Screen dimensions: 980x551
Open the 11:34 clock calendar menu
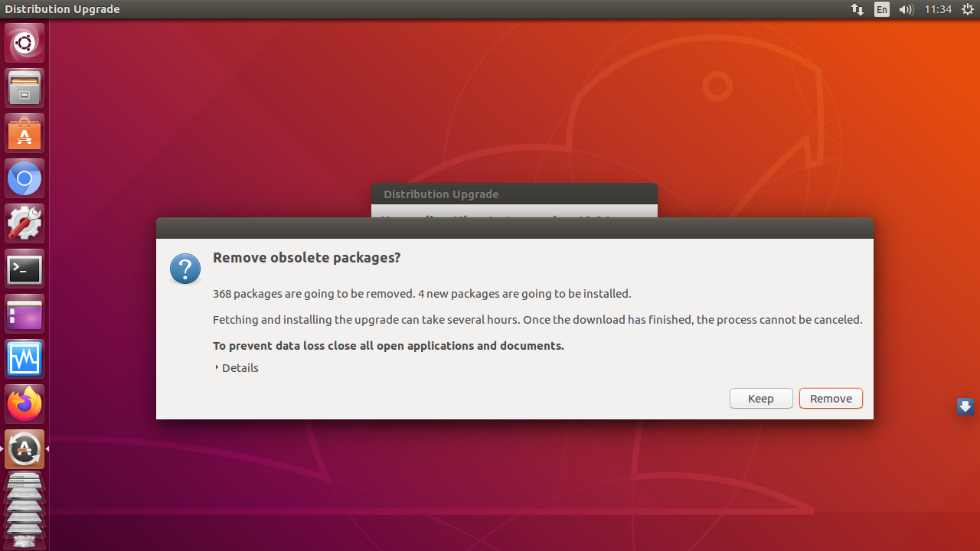[x=938, y=9]
